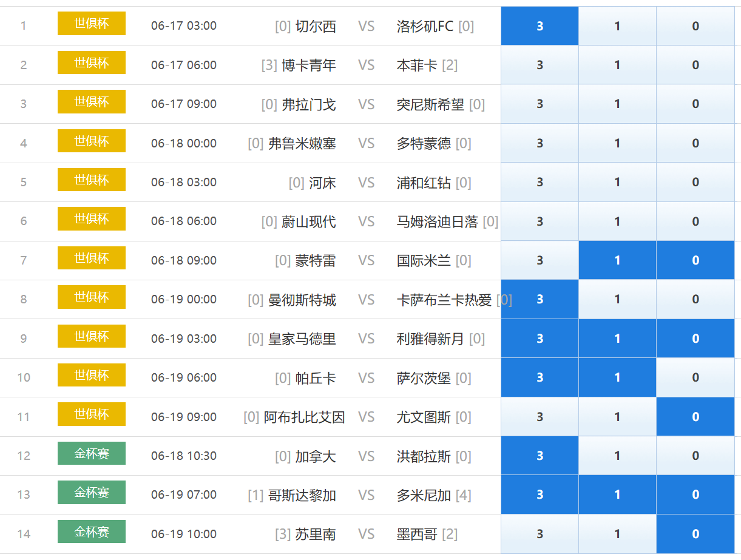Pick 0 for 弗鲁米嫩塞 vs 多特蒙德
The height and width of the screenshot is (560, 741).
point(695,143)
